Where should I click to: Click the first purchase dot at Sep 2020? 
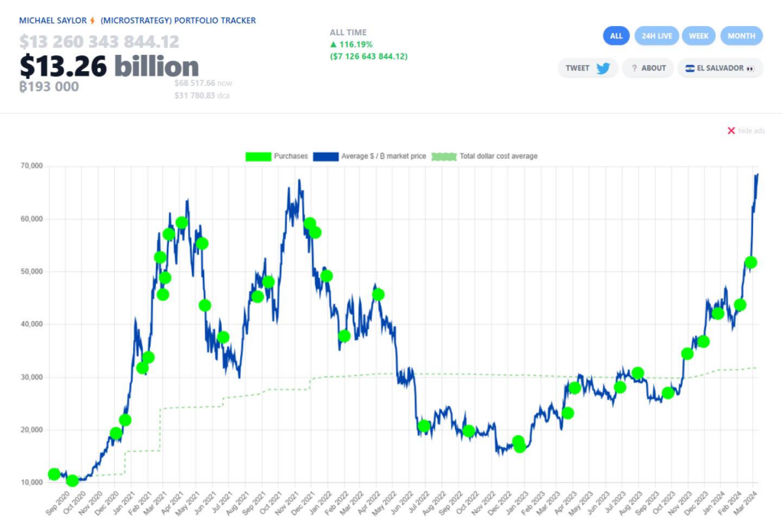pyautogui.click(x=54, y=474)
